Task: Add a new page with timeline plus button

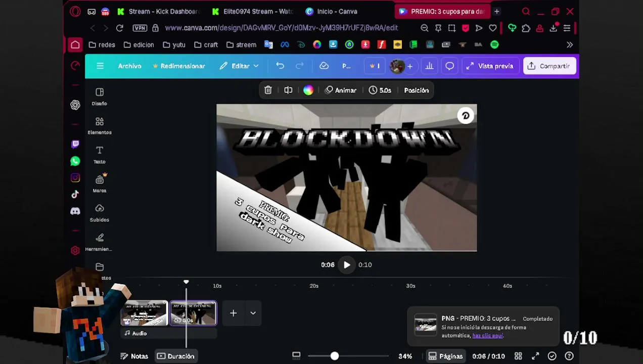Action: (x=233, y=313)
